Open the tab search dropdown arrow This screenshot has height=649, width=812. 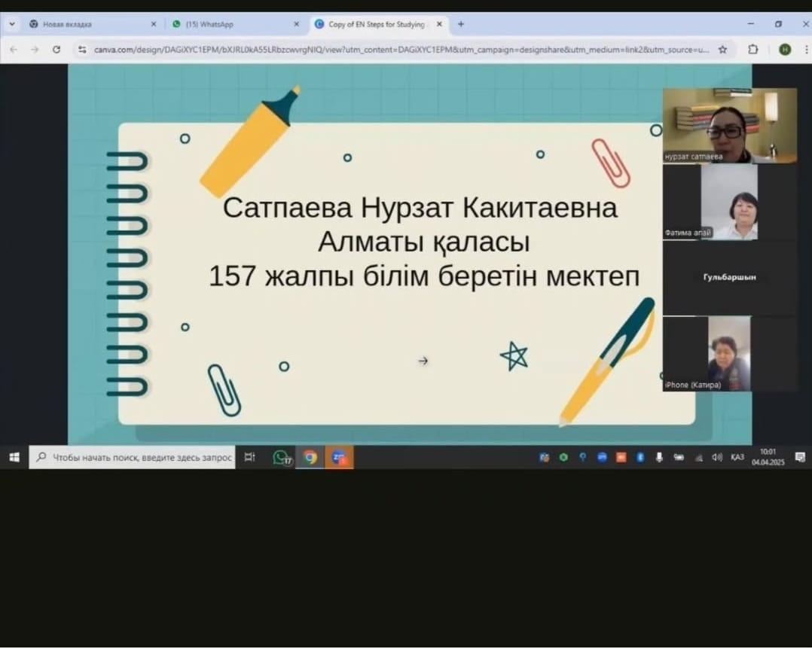point(12,24)
